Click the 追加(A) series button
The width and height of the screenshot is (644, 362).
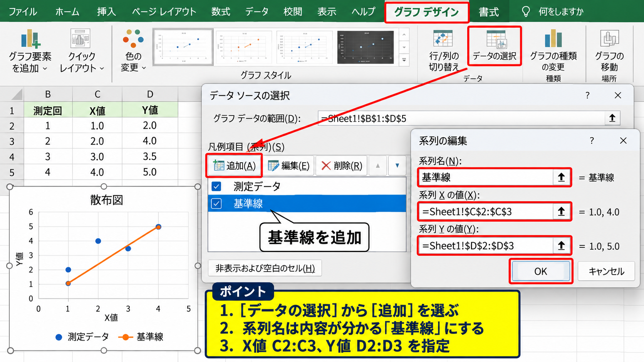pyautogui.click(x=234, y=166)
